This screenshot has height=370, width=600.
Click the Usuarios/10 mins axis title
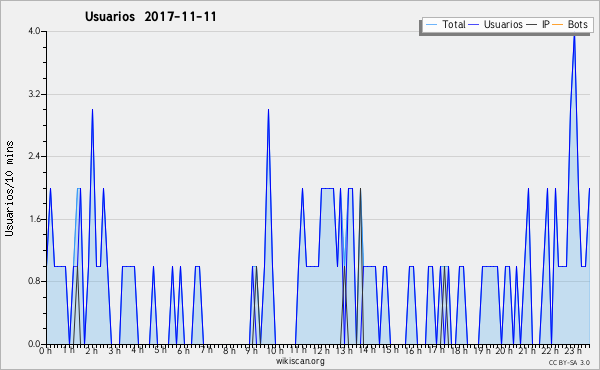9,189
